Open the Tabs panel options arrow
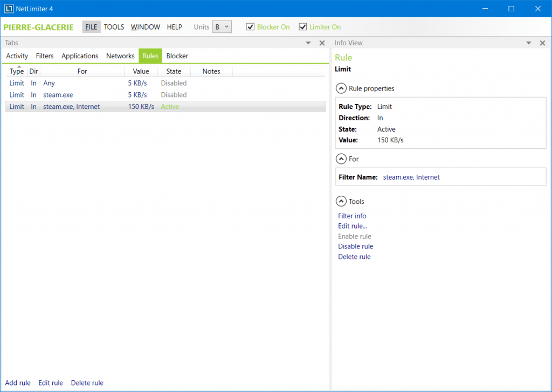 tap(308, 43)
